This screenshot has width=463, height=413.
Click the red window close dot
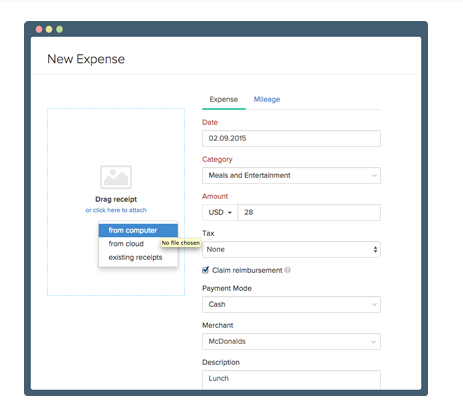coord(39,29)
